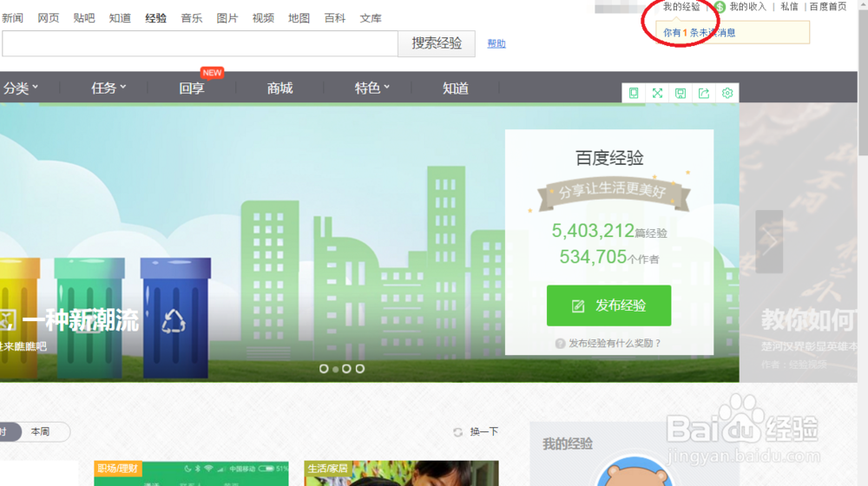Go to the 百科 top tab
868x486 pixels.
(334, 18)
